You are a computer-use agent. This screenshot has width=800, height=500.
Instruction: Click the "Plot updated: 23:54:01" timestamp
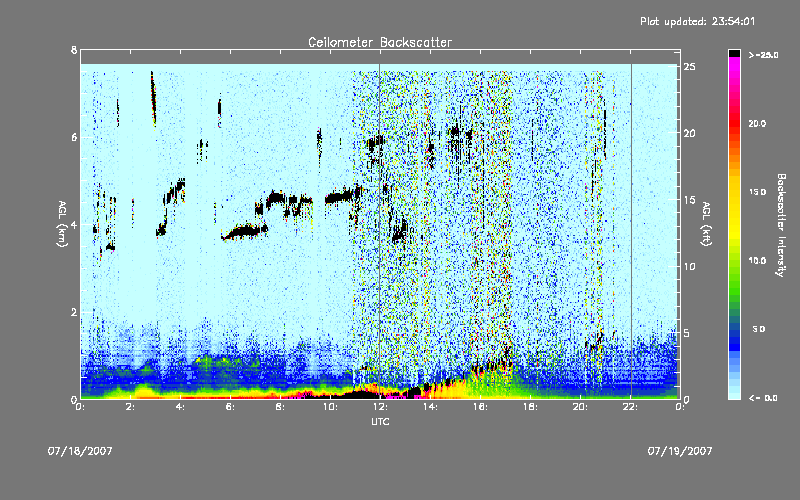pyautogui.click(x=697, y=21)
